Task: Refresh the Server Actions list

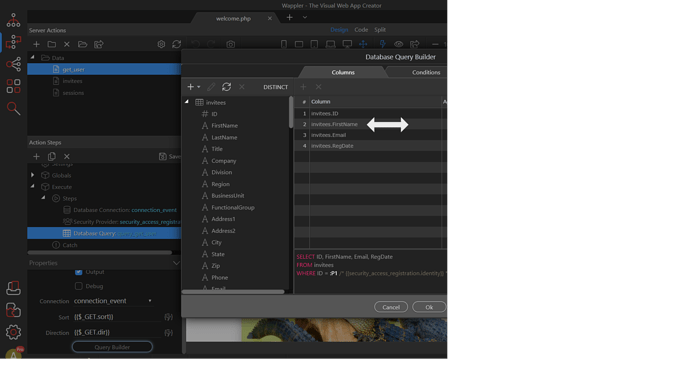Action: tap(176, 44)
